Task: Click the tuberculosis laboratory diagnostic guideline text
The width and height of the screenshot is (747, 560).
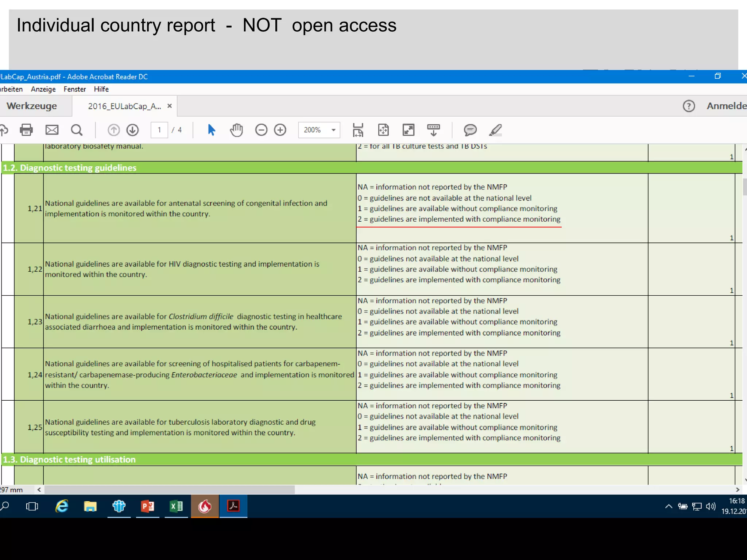Action: [180, 427]
